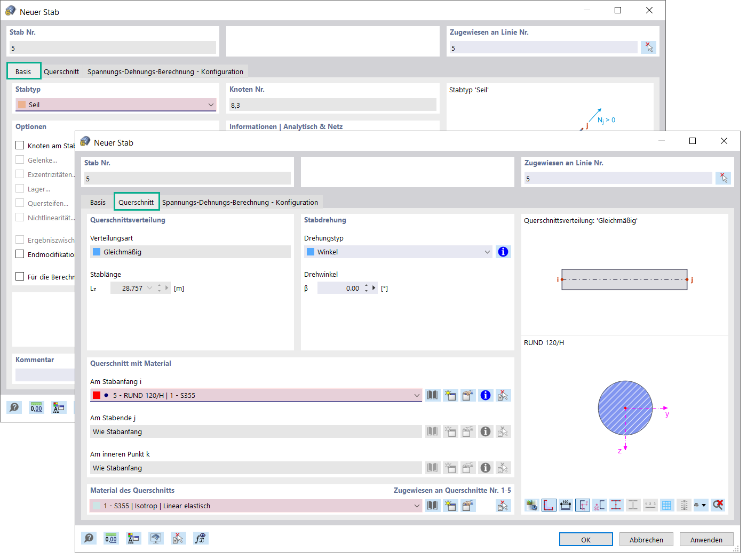Increase Drehwinkel β with stepper
Screen dimensions: 747x560
tap(367, 286)
